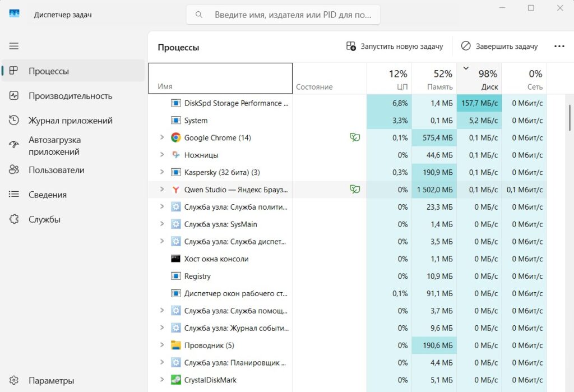Click the App history sidebar icon
Image resolution: width=574 pixels, height=392 pixels.
coord(13,120)
